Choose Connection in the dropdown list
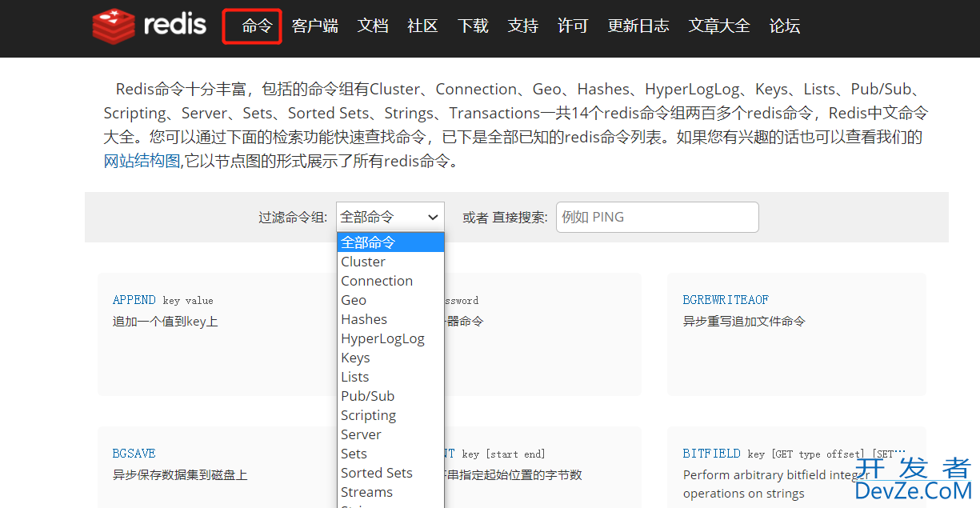 pyautogui.click(x=390, y=281)
